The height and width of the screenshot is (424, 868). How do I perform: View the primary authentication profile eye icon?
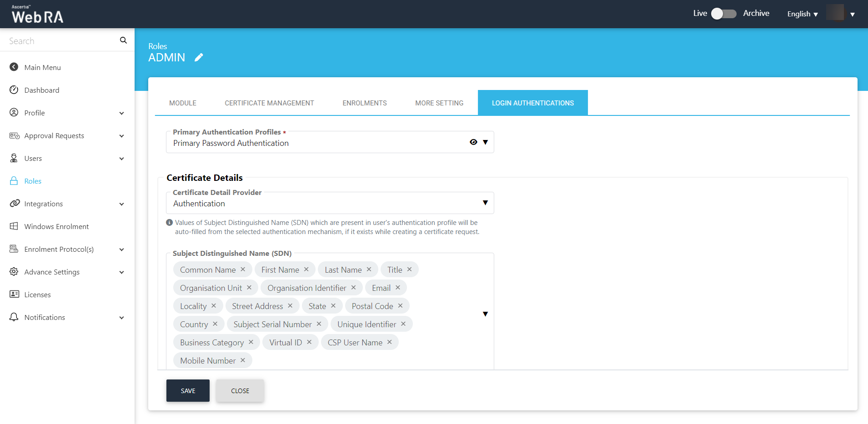tap(473, 142)
